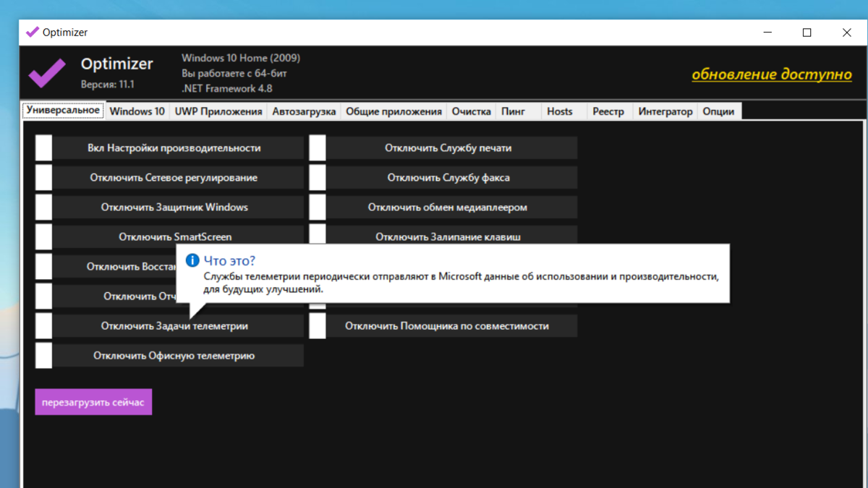Viewport: 868px width, 488px height.
Task: Click Отключить Службу печати button
Action: pyautogui.click(x=452, y=148)
